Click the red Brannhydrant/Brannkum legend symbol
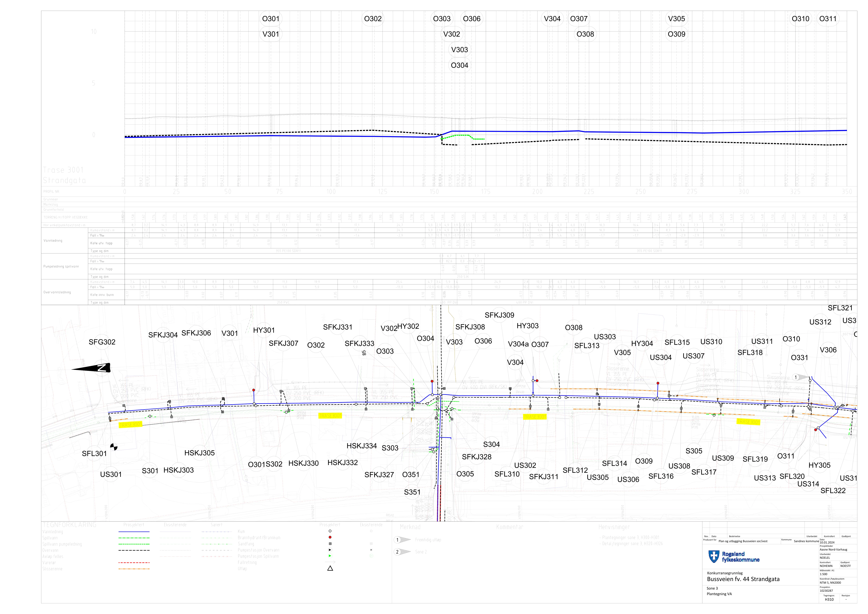Image resolution: width=868 pixels, height=614 pixels. (x=330, y=537)
